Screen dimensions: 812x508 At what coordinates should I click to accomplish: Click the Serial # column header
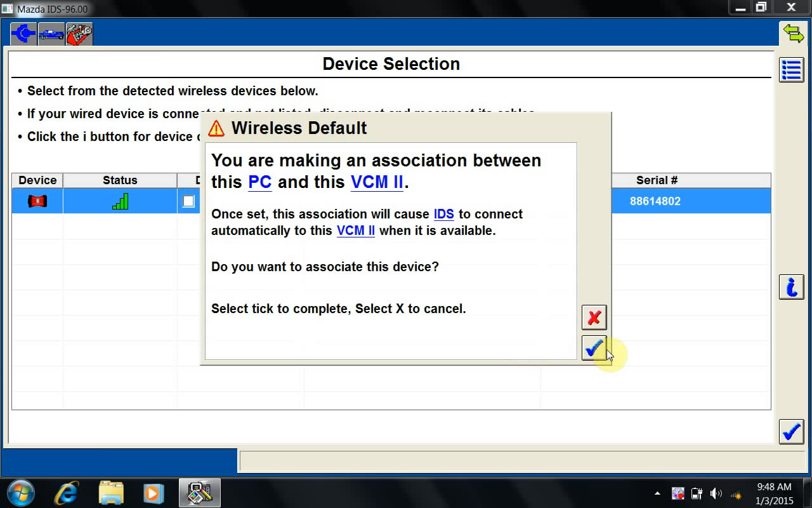657,180
